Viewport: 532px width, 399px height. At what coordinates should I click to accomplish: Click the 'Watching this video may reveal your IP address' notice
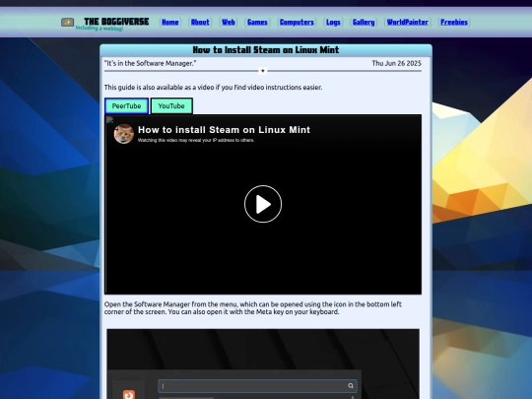click(196, 140)
